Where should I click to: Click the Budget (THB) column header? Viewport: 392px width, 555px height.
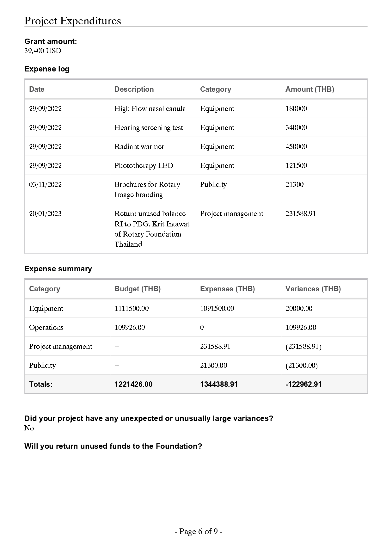138,289
